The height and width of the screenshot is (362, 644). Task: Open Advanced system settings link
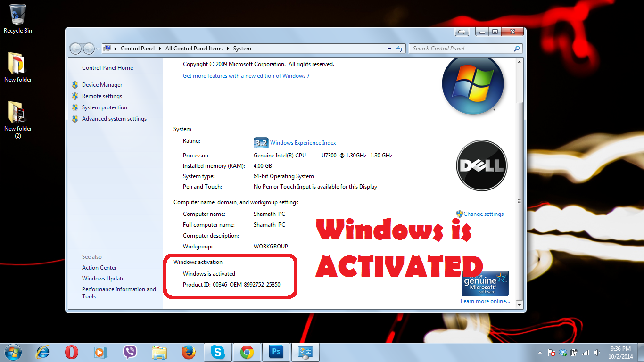[114, 119]
